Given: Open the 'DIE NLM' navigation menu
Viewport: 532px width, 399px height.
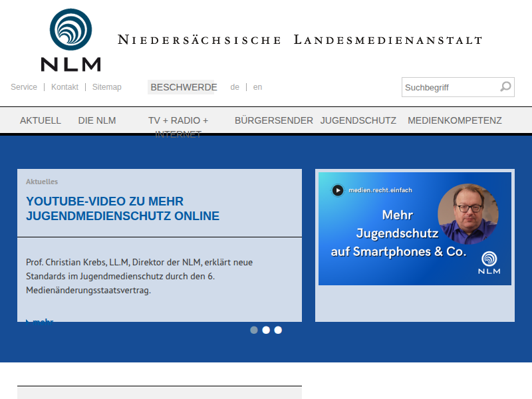Looking at the screenshot, I should pyautogui.click(x=97, y=120).
